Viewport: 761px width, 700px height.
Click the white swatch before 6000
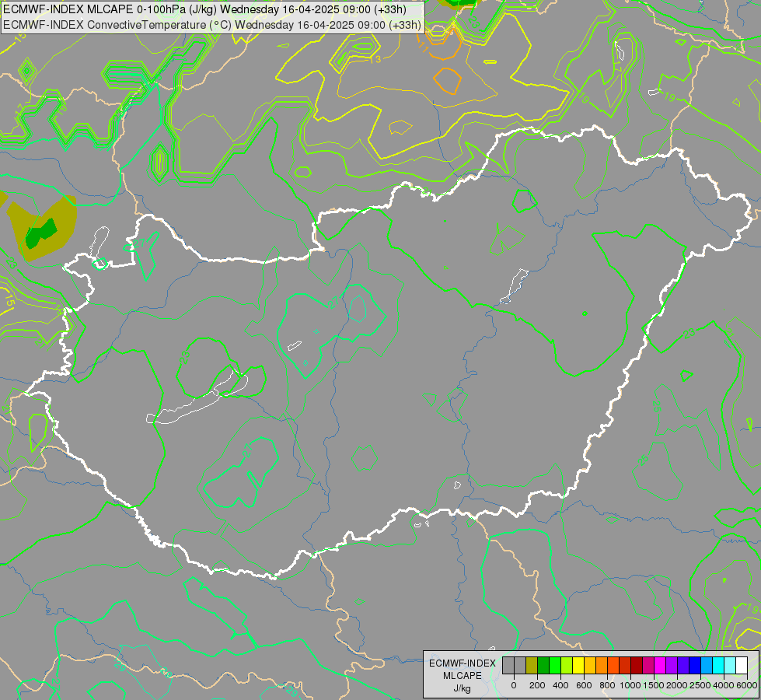pos(741,666)
